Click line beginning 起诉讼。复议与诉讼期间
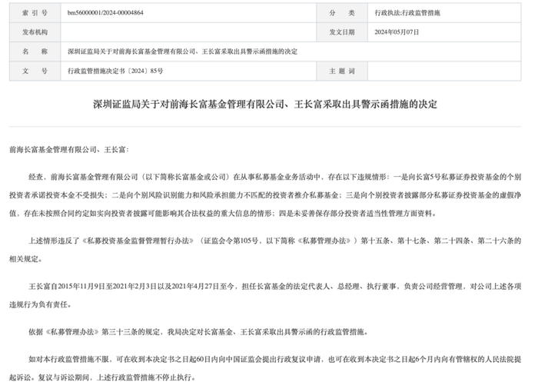 [103, 377]
